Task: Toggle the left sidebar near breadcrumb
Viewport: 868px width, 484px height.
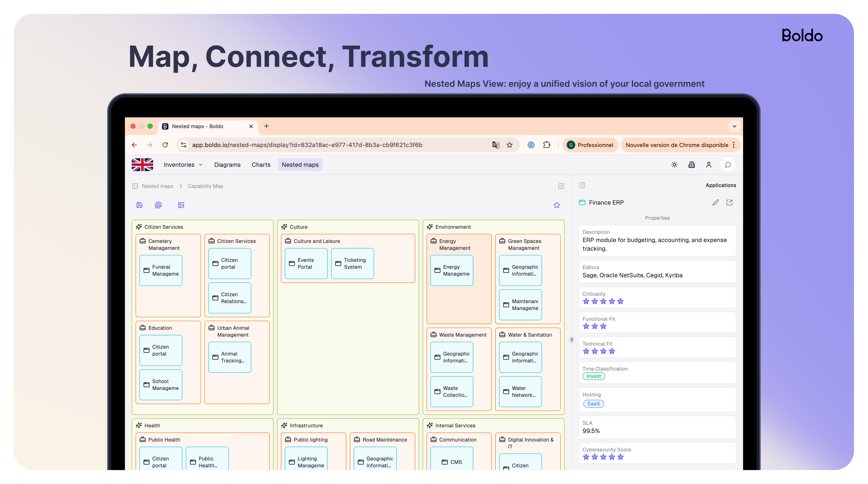Action: [135, 186]
